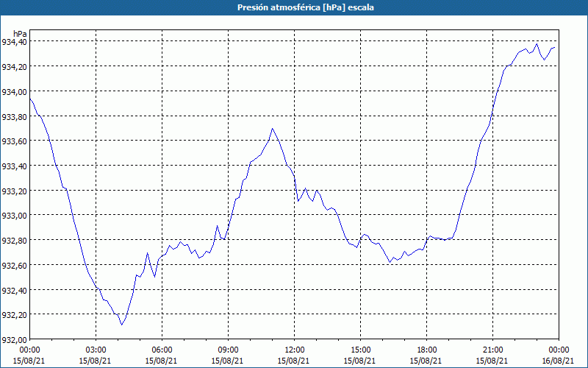Screen dimensions: 588x368
Task: Select the 934,20 y-axis value
Action: (14, 67)
